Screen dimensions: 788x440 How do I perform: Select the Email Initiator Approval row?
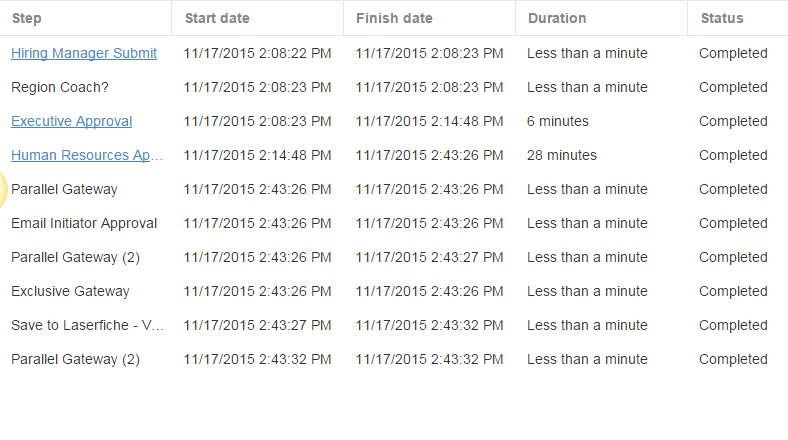394,223
